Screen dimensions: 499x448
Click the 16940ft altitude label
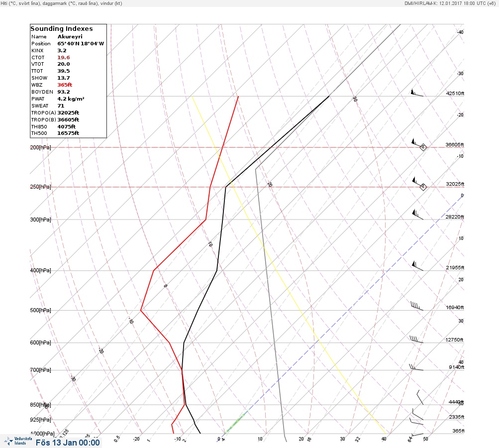pos(455,307)
